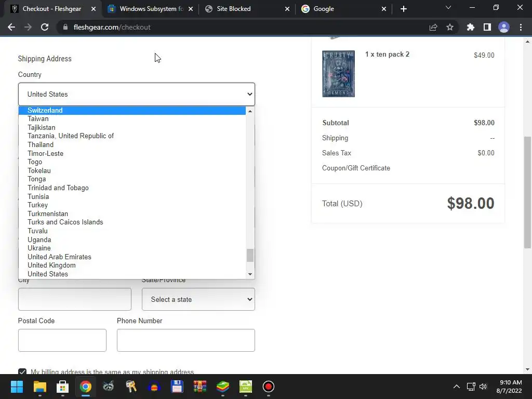Select Trinidad and Tobago option
532x399 pixels.
(132, 188)
